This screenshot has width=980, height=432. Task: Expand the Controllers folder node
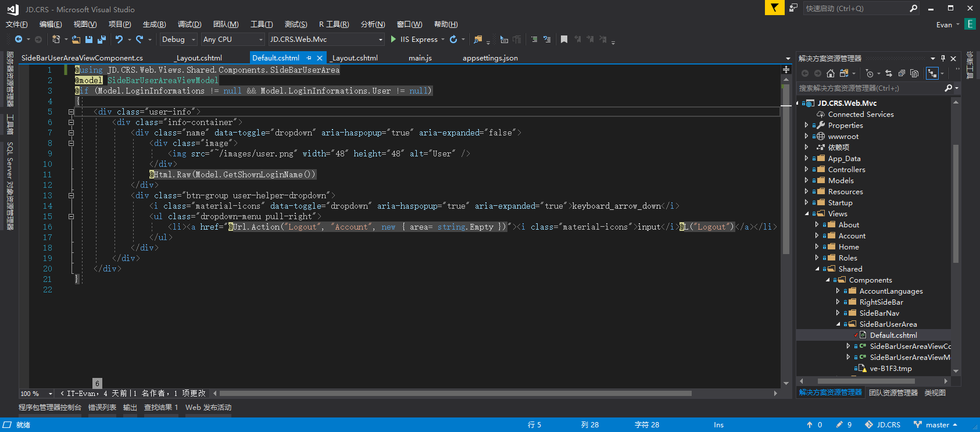tap(806, 170)
